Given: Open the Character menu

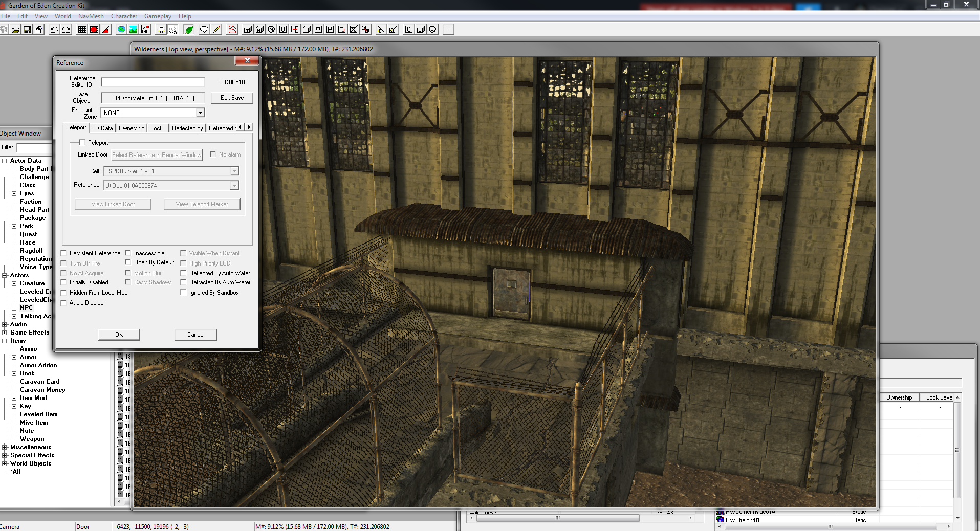Looking at the screenshot, I should (124, 16).
